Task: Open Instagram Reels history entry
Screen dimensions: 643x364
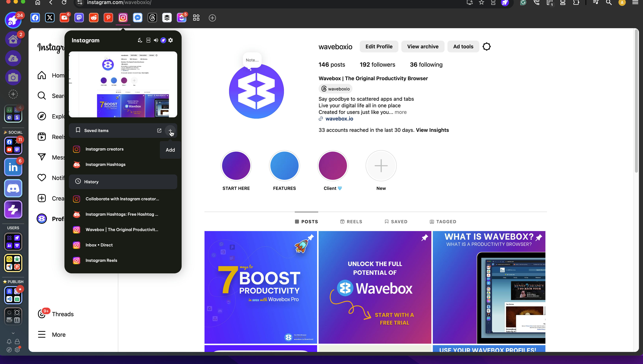Action: tap(123, 260)
